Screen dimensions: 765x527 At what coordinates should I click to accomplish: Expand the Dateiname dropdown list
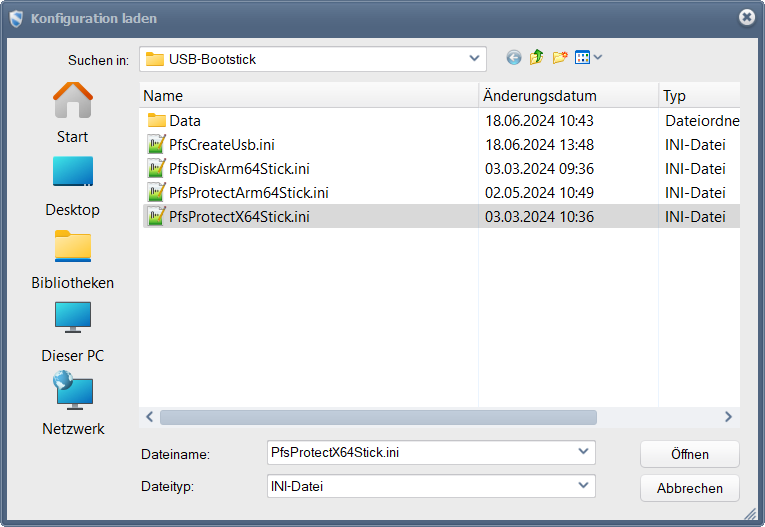584,452
